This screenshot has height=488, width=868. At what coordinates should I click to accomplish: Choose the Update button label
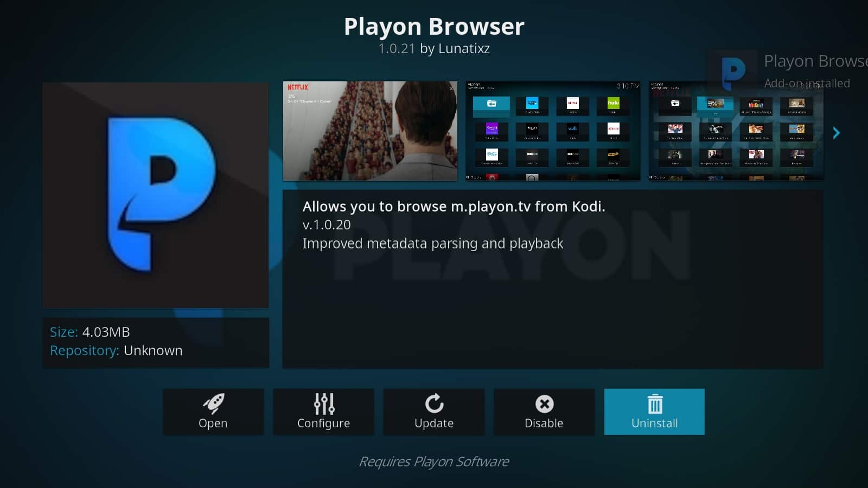[434, 423]
